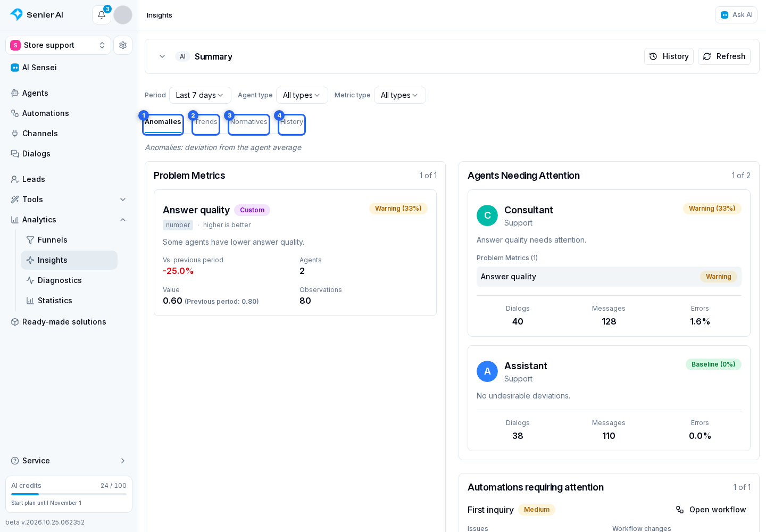Go to Agents in the sidebar
766x532 pixels.
tap(69, 93)
